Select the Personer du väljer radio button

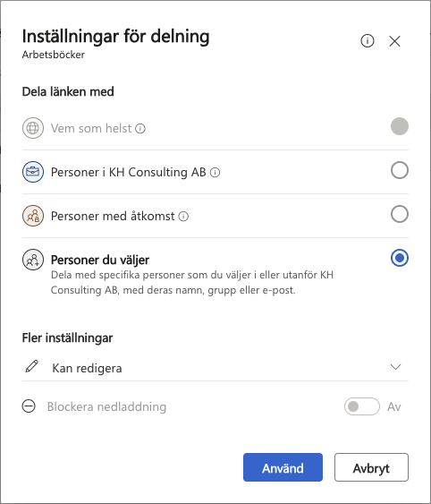(400, 258)
